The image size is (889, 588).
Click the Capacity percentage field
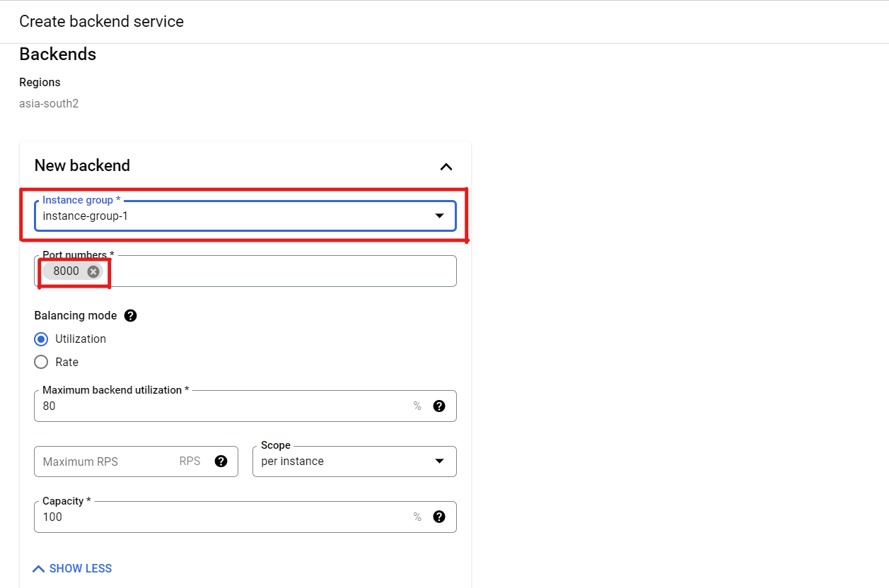(x=245, y=517)
